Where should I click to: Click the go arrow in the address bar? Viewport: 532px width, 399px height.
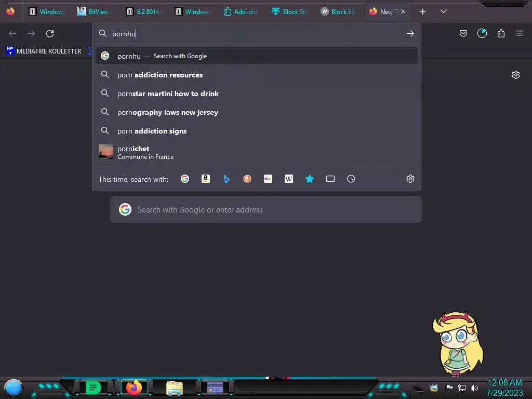[410, 34]
